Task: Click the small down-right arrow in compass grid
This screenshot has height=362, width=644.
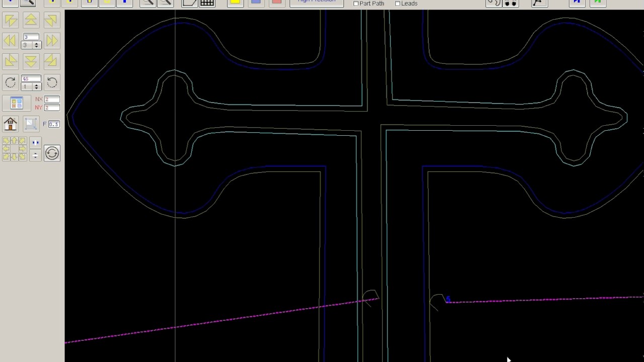Action: (22, 157)
